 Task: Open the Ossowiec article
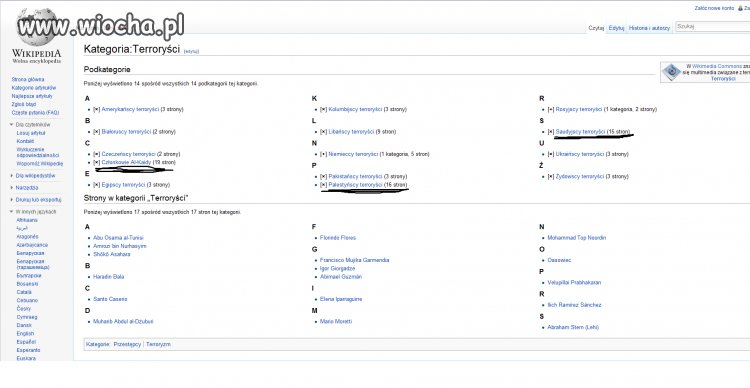pyautogui.click(x=559, y=261)
